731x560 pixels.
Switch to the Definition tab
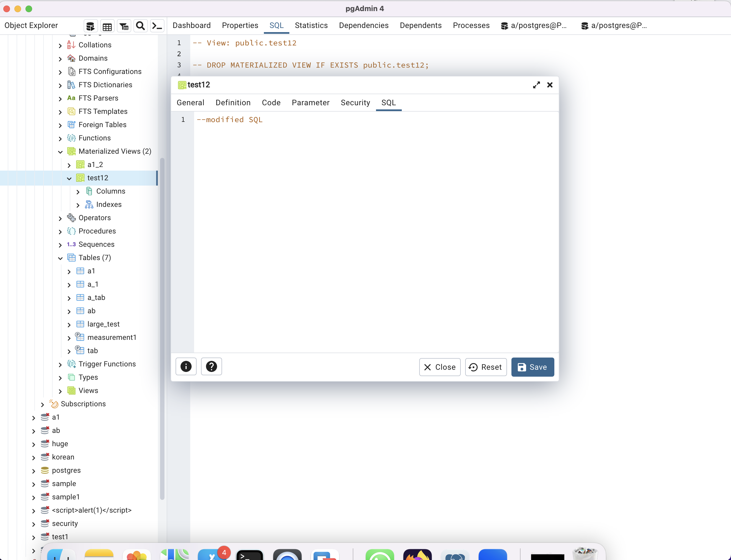[x=233, y=103]
